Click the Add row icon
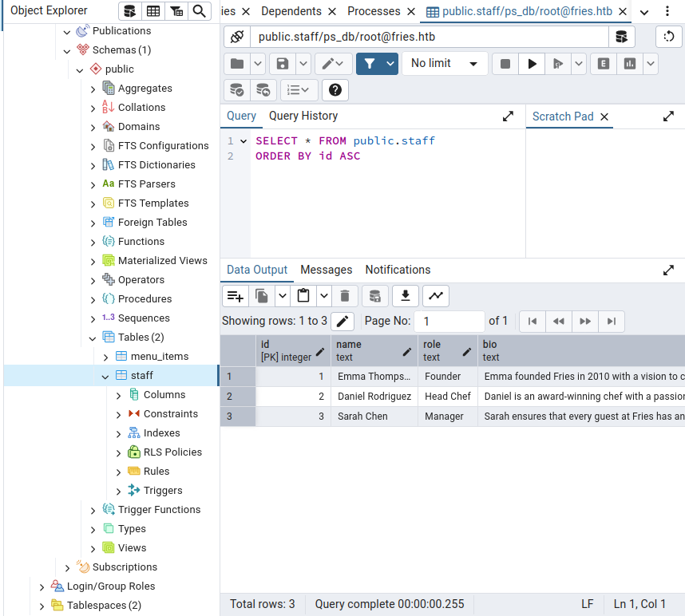The height and width of the screenshot is (616, 685). click(236, 296)
